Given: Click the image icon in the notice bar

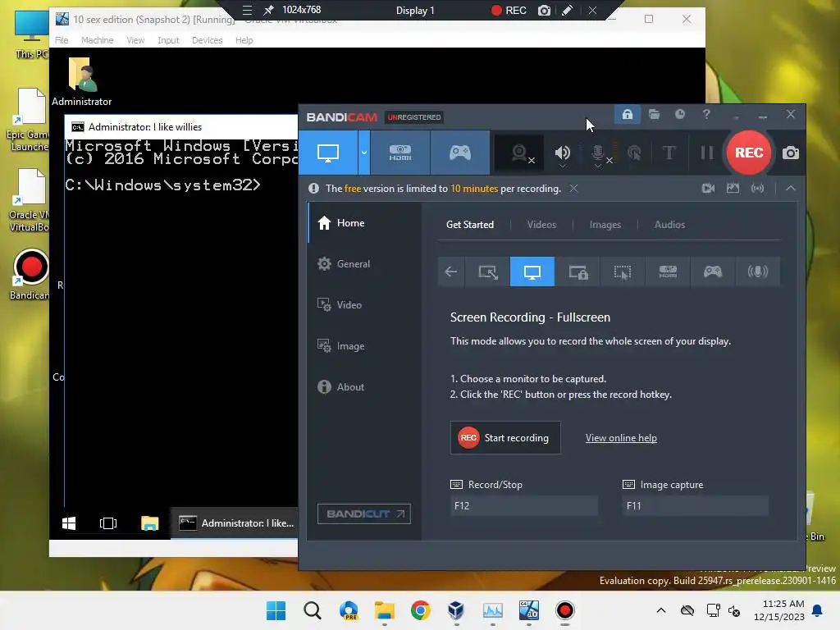Looking at the screenshot, I should pos(733,188).
